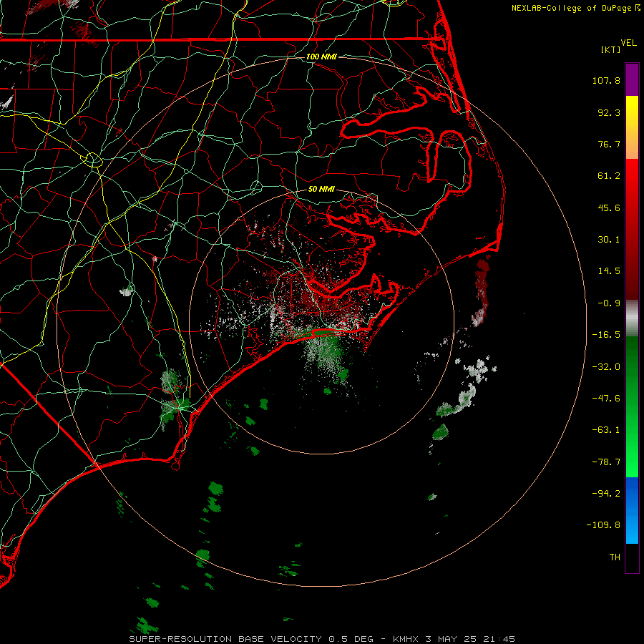Click the -32.0 scale value
The image size is (644, 644).
[606, 367]
